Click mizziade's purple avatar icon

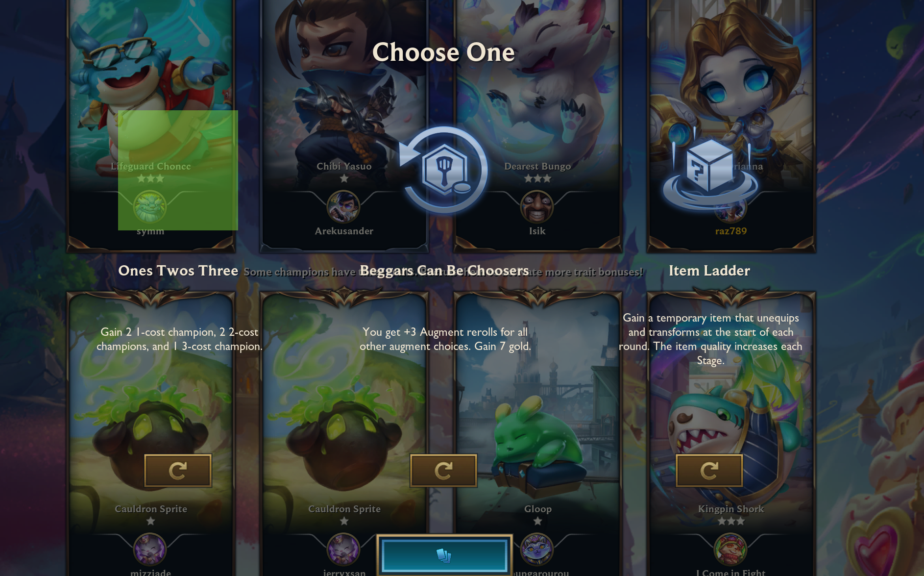(x=150, y=550)
